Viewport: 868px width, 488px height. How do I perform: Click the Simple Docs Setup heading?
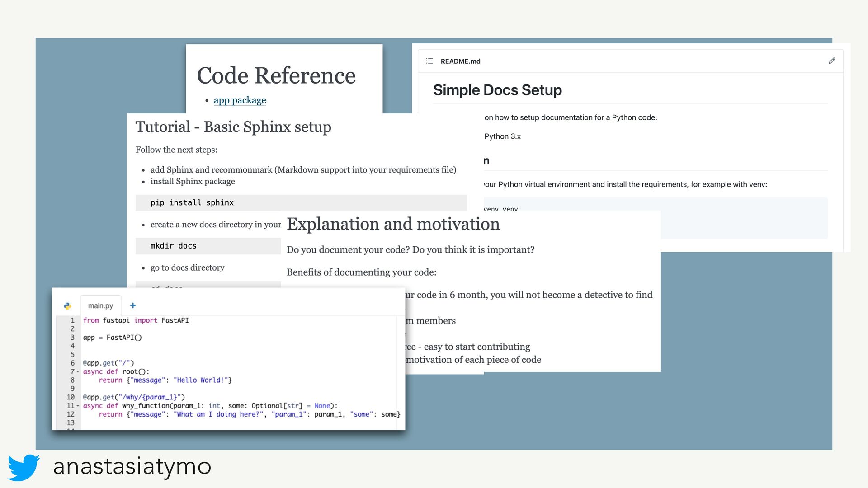click(x=497, y=90)
